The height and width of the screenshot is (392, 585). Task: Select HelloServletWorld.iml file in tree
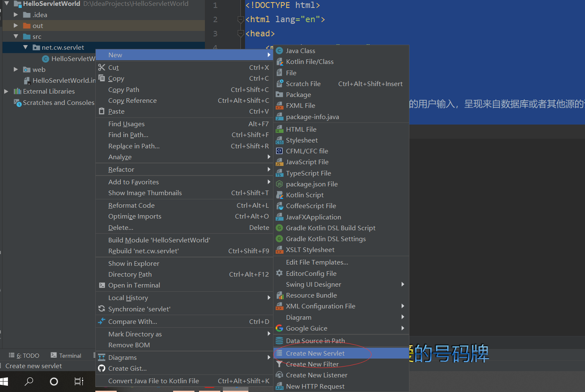(x=59, y=80)
